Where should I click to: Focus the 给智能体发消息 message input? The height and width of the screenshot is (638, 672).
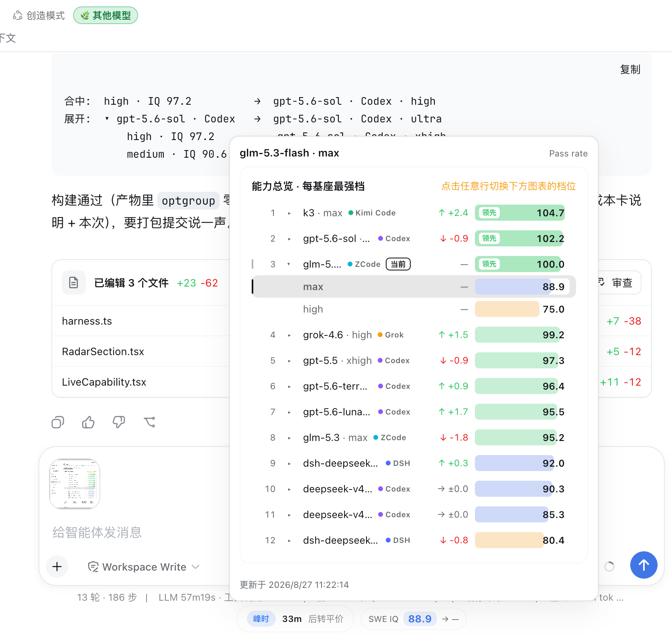97,532
